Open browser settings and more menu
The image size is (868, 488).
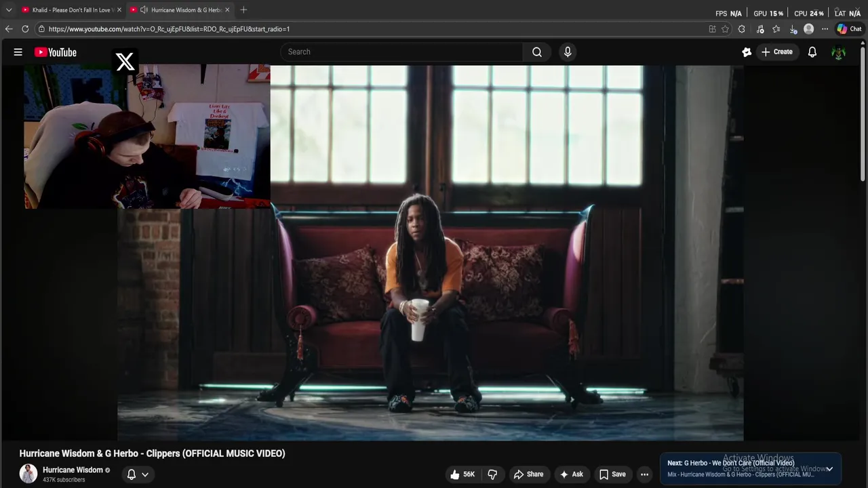pyautogui.click(x=825, y=29)
